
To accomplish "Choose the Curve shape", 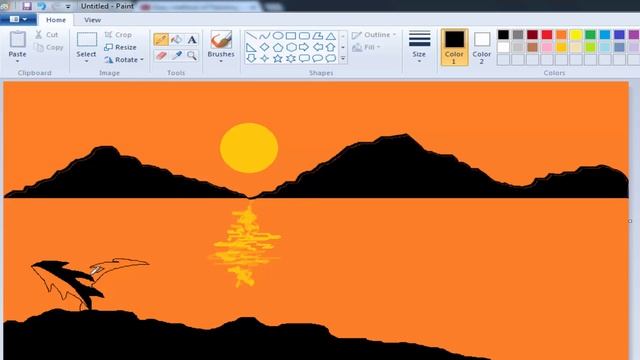I will (x=264, y=36).
